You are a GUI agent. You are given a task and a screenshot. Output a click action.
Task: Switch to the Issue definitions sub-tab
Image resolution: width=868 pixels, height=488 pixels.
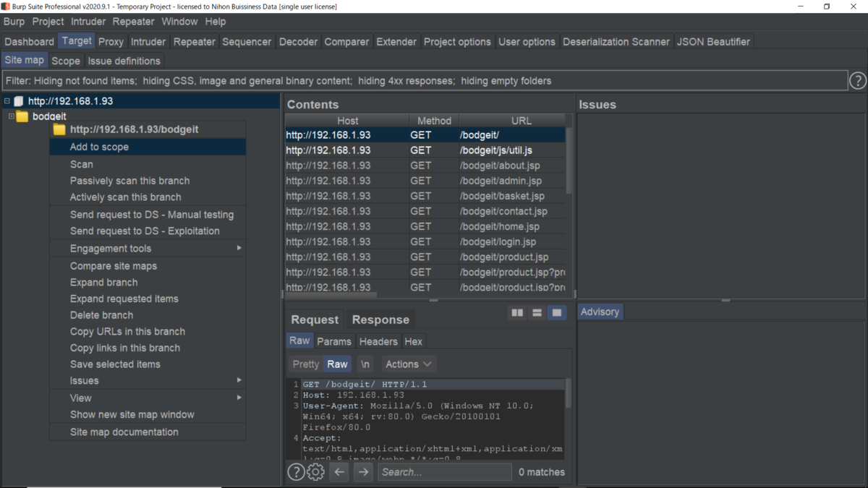click(124, 61)
